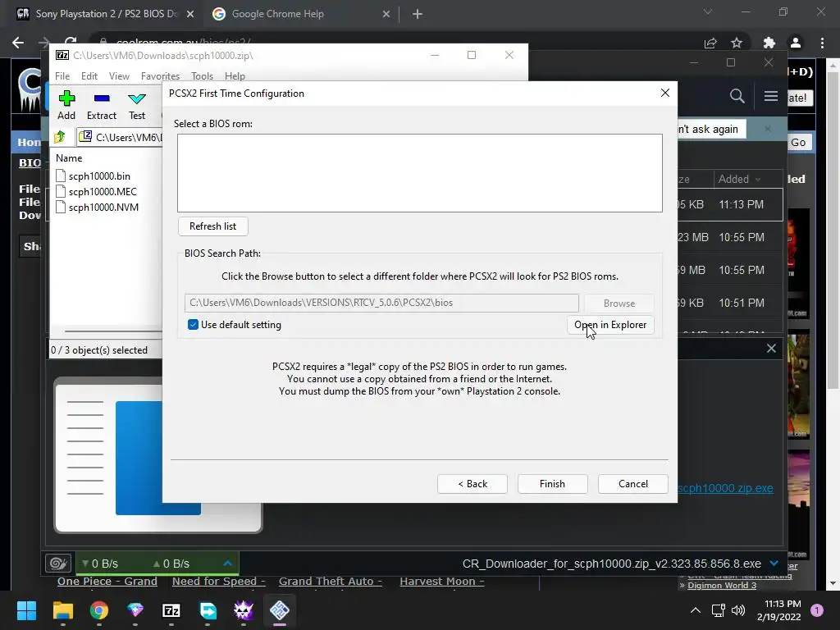Image resolution: width=840 pixels, height=630 pixels.
Task: Open 7-Zip Tools menu
Action: coord(202,76)
